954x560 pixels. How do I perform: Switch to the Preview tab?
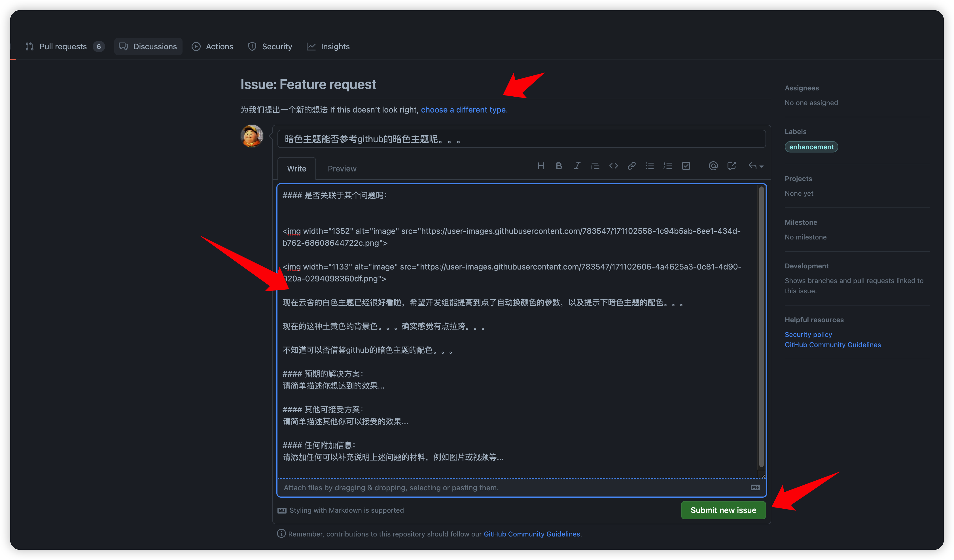point(342,169)
